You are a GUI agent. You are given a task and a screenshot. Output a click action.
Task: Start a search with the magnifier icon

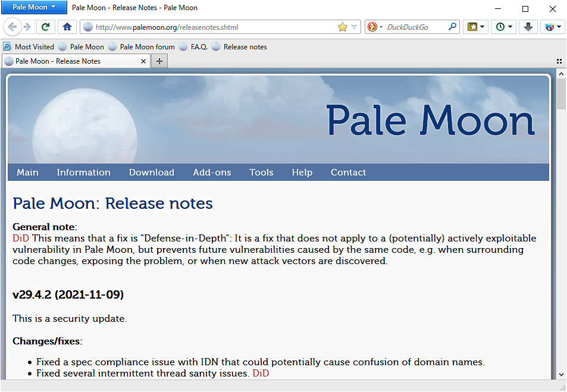pyautogui.click(x=452, y=27)
